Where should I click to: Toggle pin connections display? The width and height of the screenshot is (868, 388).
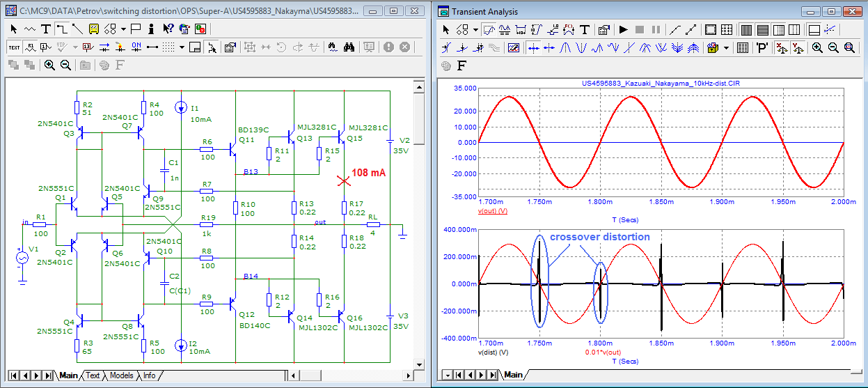(x=152, y=47)
